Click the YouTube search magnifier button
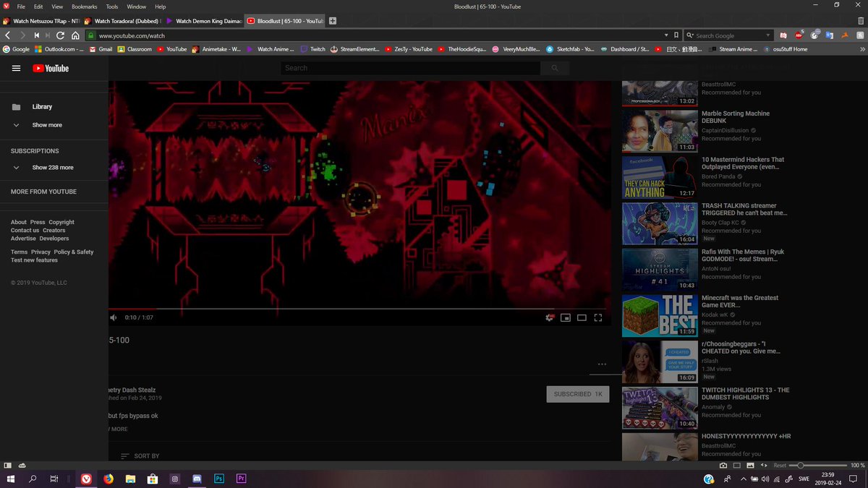Viewport: 868px width, 488px height. point(555,68)
